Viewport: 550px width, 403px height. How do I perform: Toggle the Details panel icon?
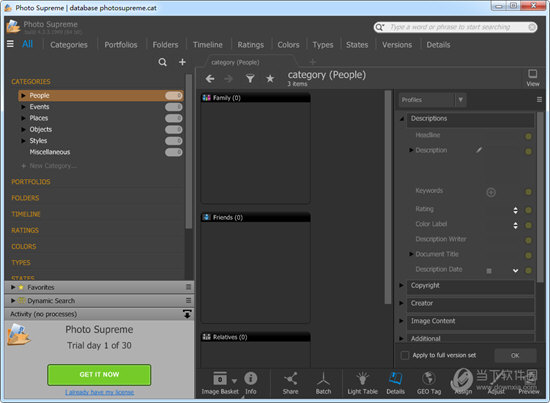pyautogui.click(x=395, y=383)
